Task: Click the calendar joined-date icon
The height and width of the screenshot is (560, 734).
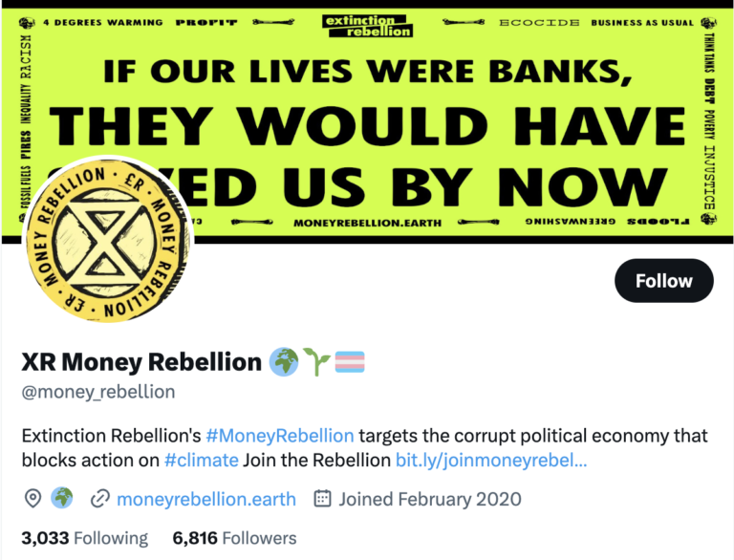Action: point(322,499)
